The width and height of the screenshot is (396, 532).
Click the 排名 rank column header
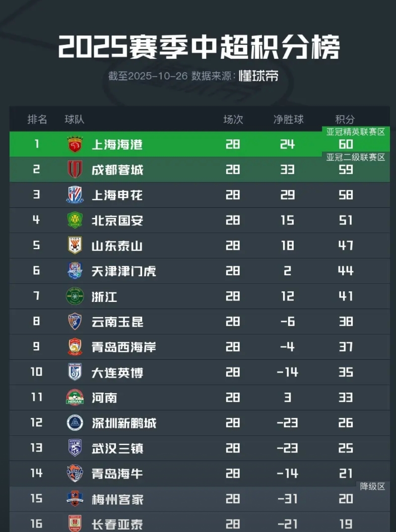[x=37, y=119]
